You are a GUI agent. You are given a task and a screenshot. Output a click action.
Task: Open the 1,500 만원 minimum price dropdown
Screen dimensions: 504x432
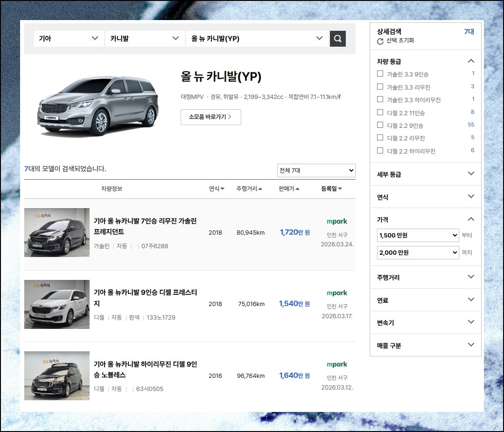click(x=418, y=235)
